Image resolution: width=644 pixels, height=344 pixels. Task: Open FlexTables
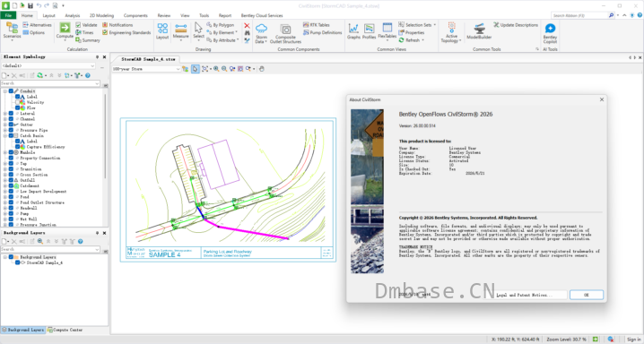[387, 30]
